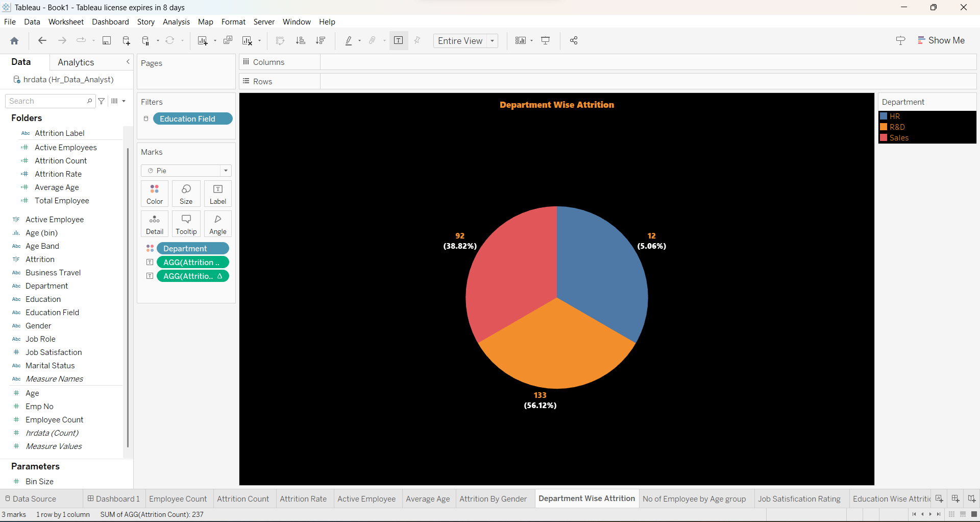Select HR in the Department color legend
This screenshot has width=980, height=522.
coord(895,116)
